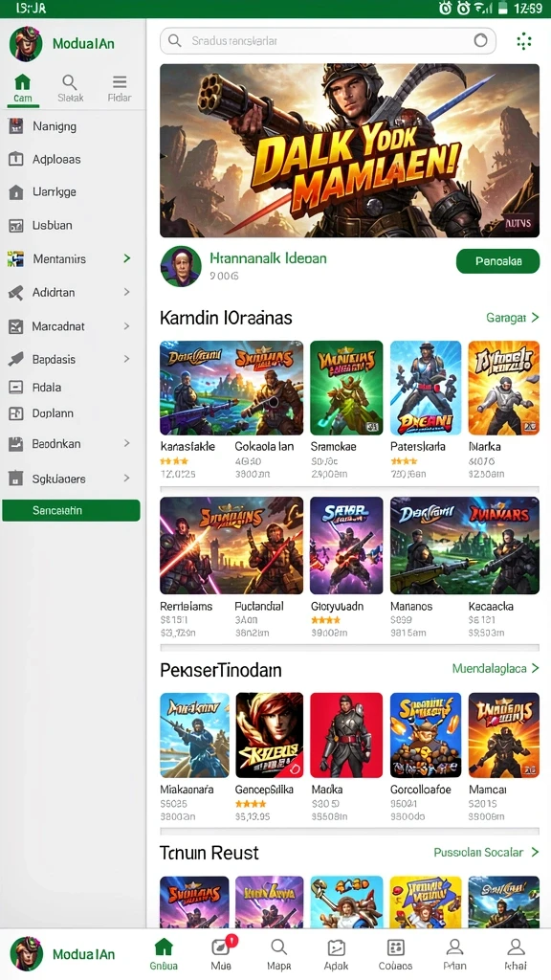Select the Marianos game title
This screenshot has height=980, width=551.
(411, 606)
